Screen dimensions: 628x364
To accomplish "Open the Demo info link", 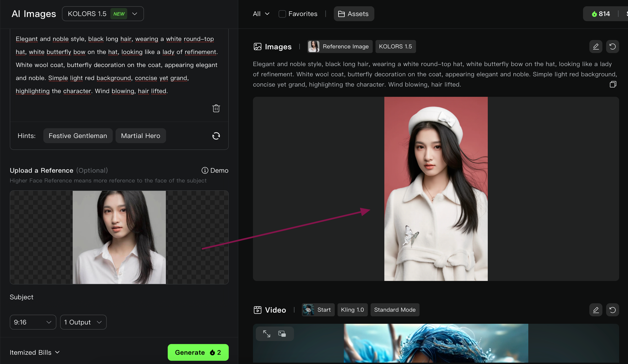I will [x=215, y=170].
